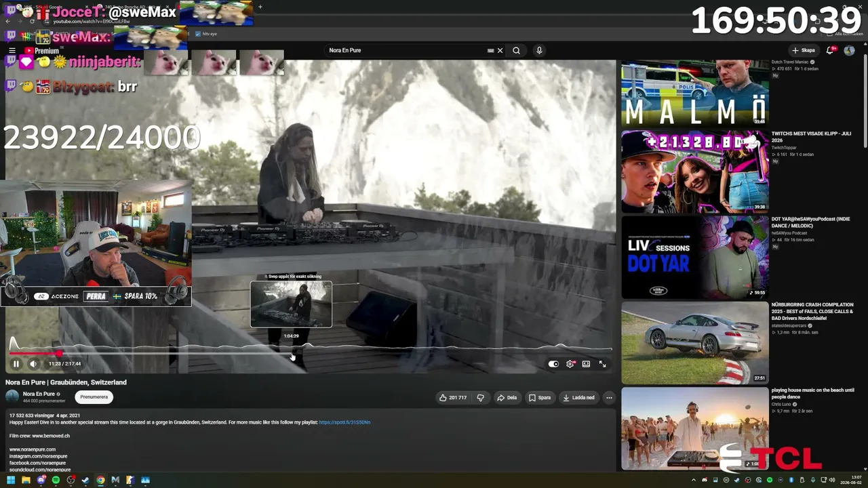Open the Nora En Pure channel avatar
Image resolution: width=868 pixels, height=488 pixels.
(12, 397)
